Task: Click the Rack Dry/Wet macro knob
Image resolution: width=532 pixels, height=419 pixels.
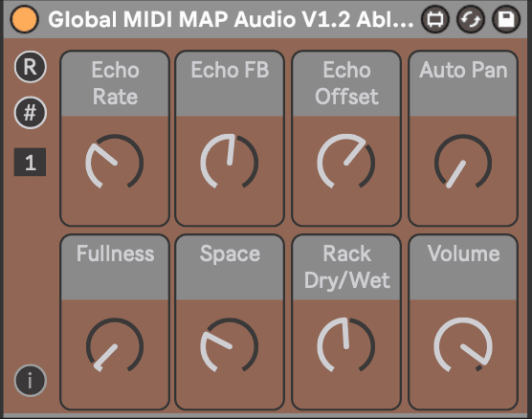Action: click(346, 345)
